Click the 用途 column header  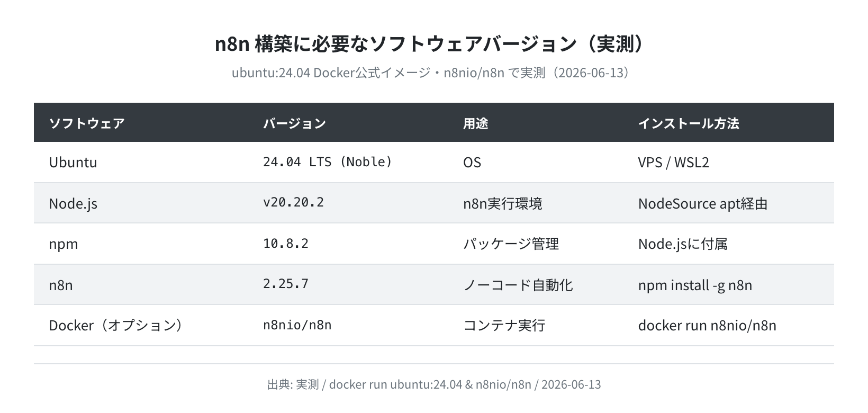(x=475, y=123)
